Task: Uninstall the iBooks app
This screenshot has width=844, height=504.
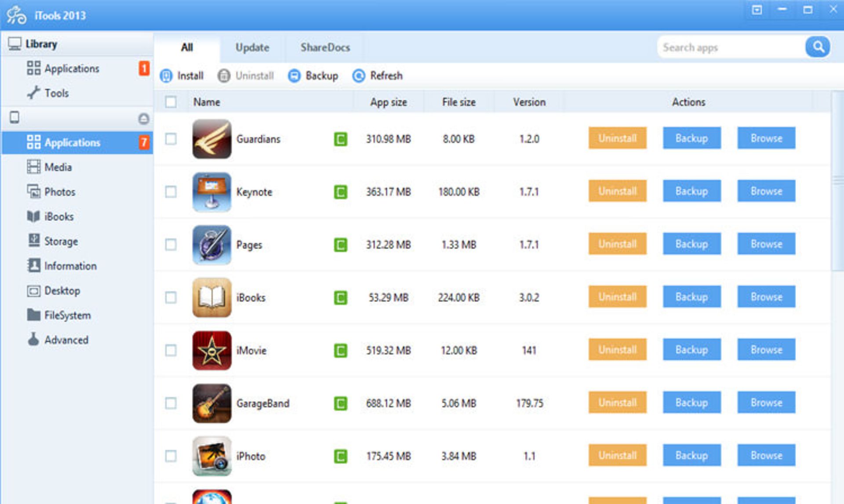Action: pos(617,297)
